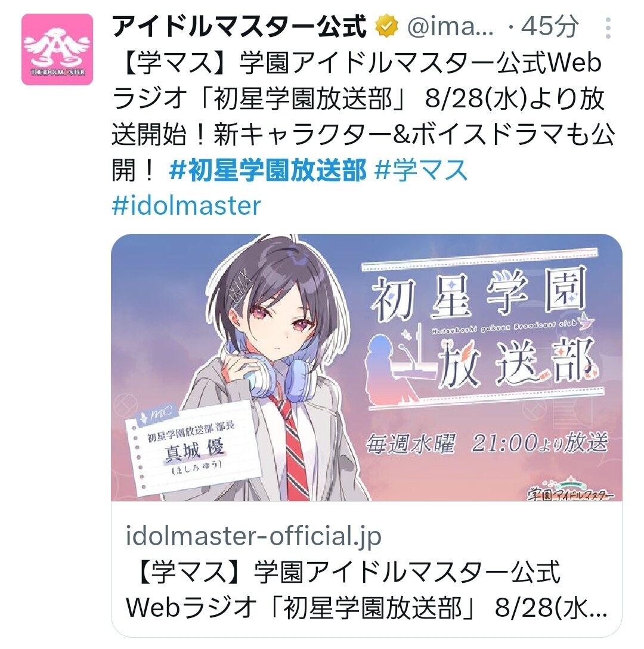The height and width of the screenshot is (649, 644).
Task: Click the account name アイドルマスター公式
Action: point(239,26)
